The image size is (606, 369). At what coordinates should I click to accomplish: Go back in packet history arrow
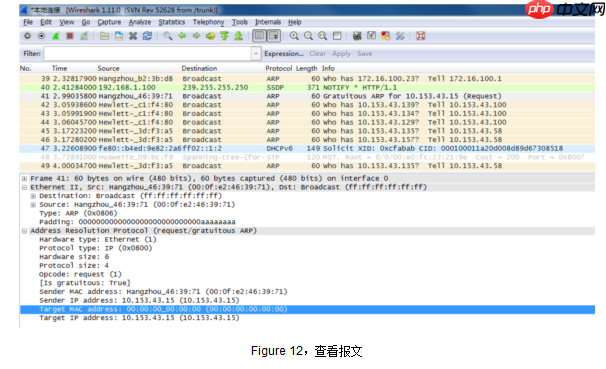[182, 36]
